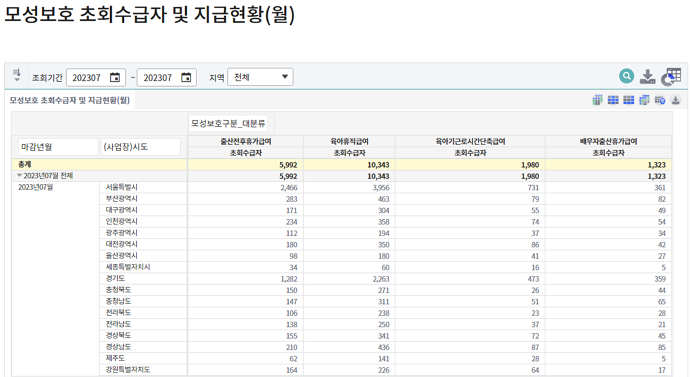Viewport: 690px width, 377px height.
Task: Click the 모성보호구분_대분류 field chip
Action: click(228, 124)
